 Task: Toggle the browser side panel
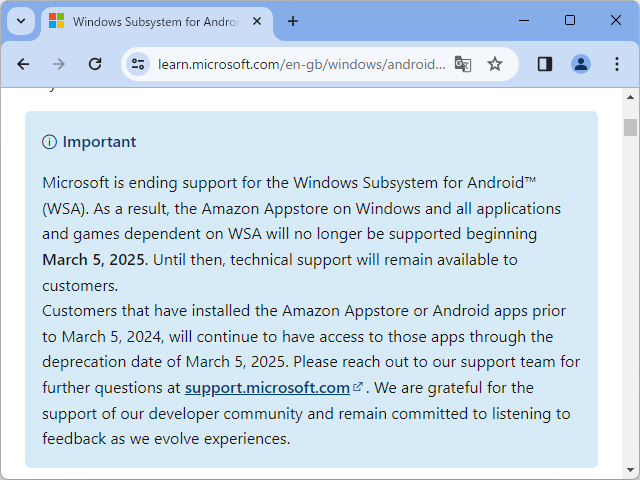545,64
